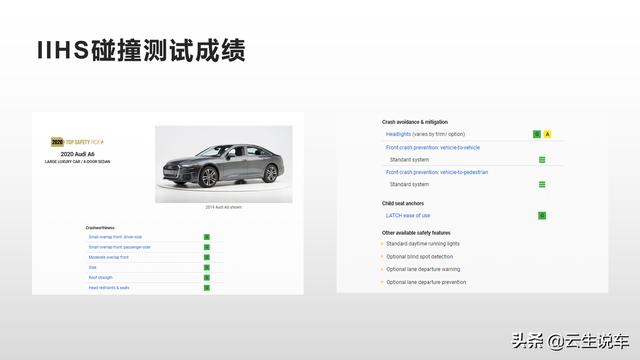Click the green rating for Moderate overlap front
The image size is (640, 360).
[x=207, y=257]
